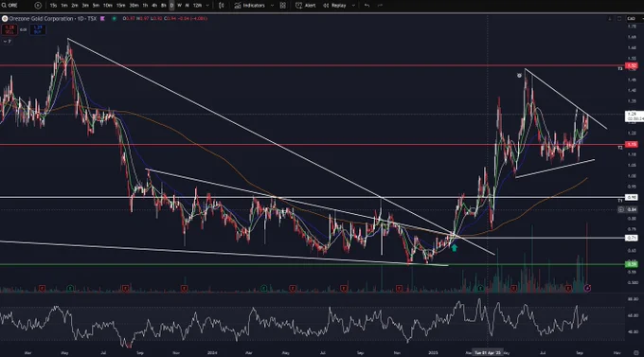Choose the 5m timeframe
This screenshot has height=357, width=644.
click(x=96, y=6)
